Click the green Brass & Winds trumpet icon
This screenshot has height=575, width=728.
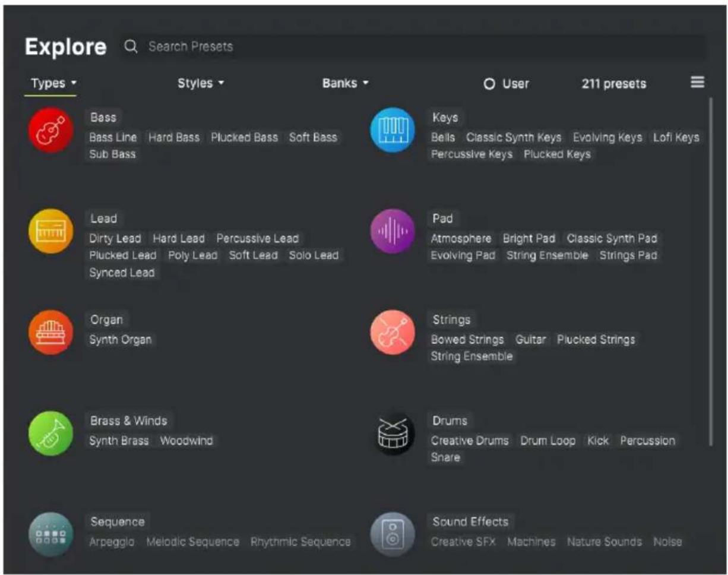pos(50,434)
